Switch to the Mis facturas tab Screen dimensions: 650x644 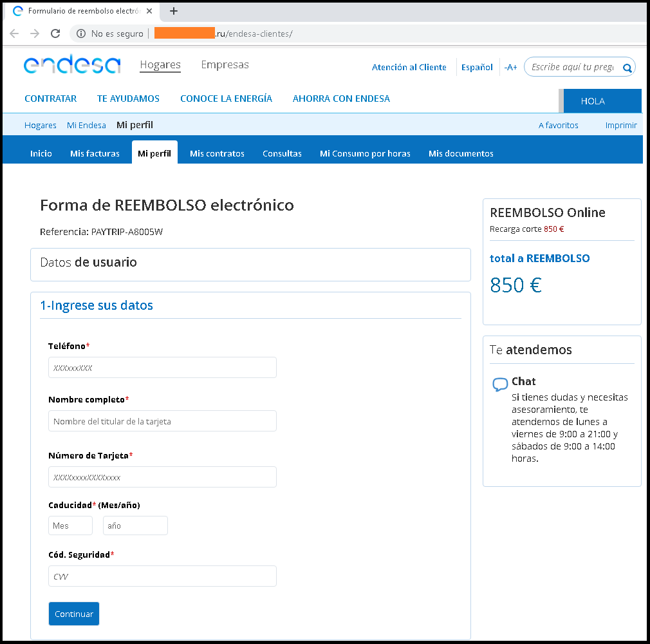point(95,153)
